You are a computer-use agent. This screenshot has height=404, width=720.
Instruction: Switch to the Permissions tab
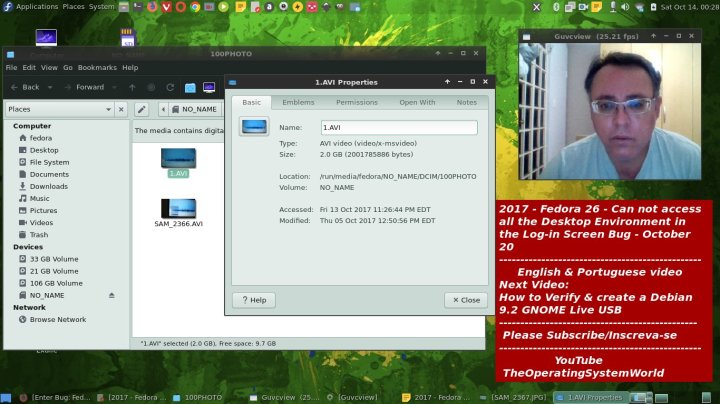357,102
